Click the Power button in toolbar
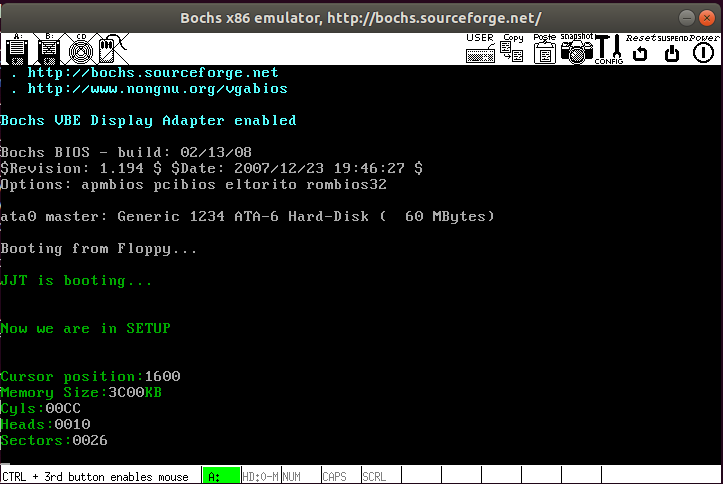 click(704, 49)
